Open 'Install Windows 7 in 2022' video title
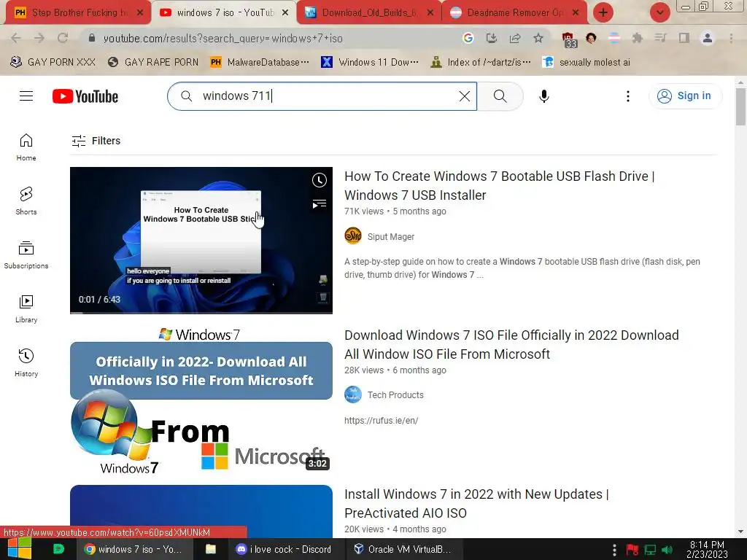This screenshot has width=747, height=560. pos(476,503)
